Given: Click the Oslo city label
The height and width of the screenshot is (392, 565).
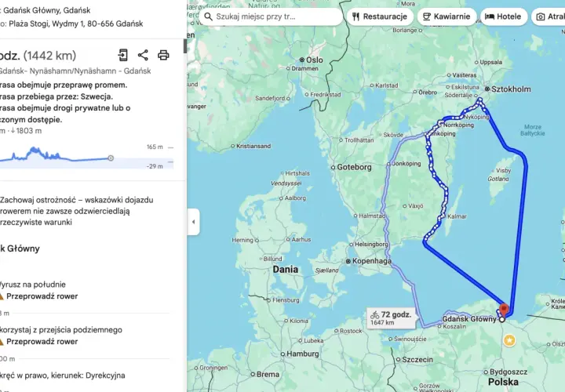Looking at the screenshot, I should click(314, 60).
